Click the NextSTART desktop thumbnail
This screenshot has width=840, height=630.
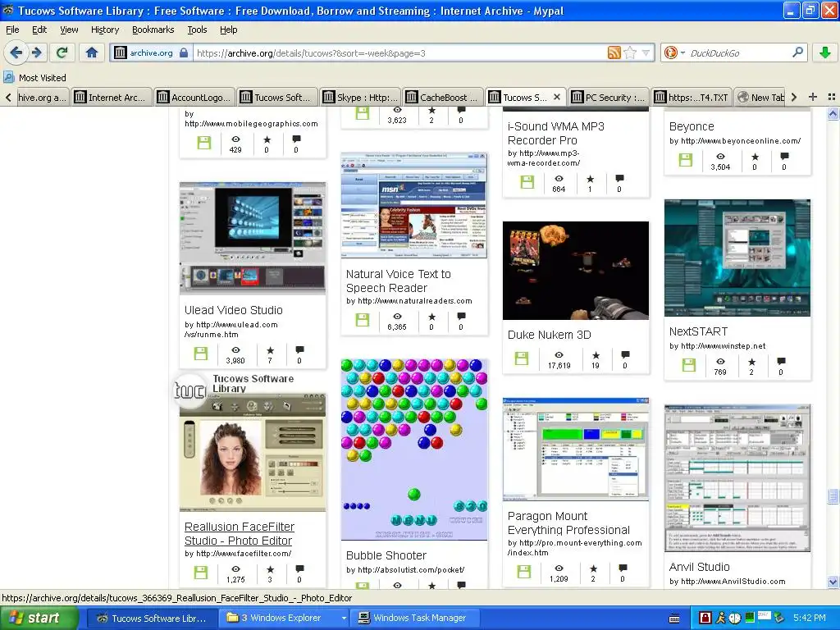[x=737, y=258]
